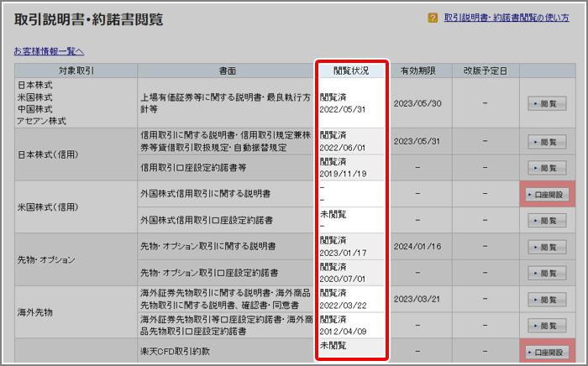Click 閲覧 button for 信用取引に関する説明書 row
Screen dimensions: 588x366
[x=547, y=142]
